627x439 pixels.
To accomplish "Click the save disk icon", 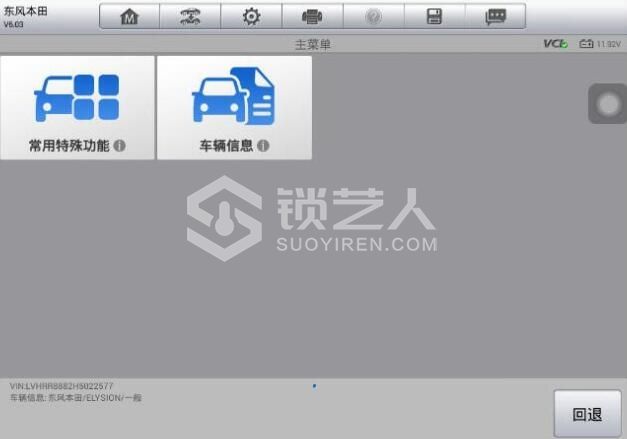I will click(x=434, y=16).
